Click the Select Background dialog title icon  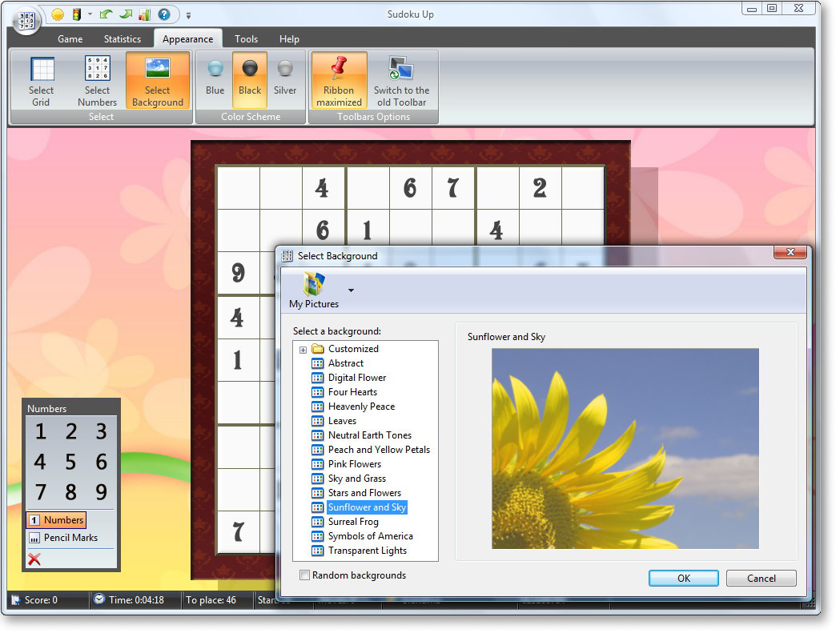287,258
